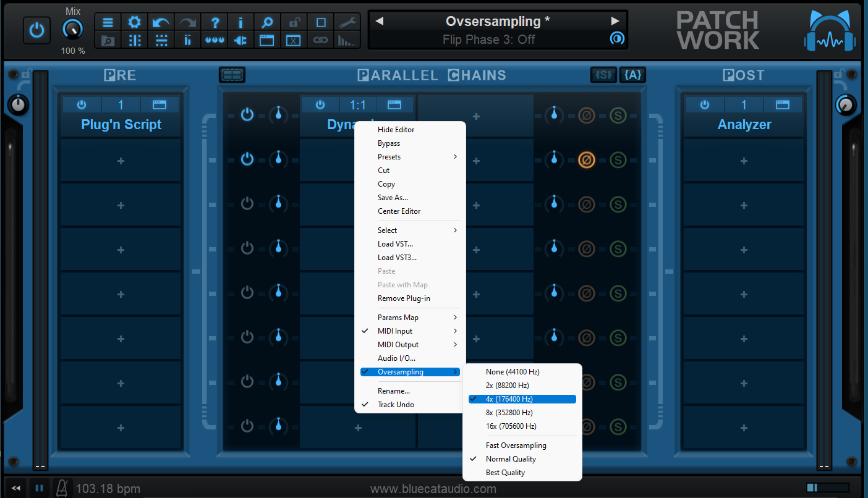Click the rewind double-arrow transport button
This screenshot has height=498, width=868.
point(17,488)
